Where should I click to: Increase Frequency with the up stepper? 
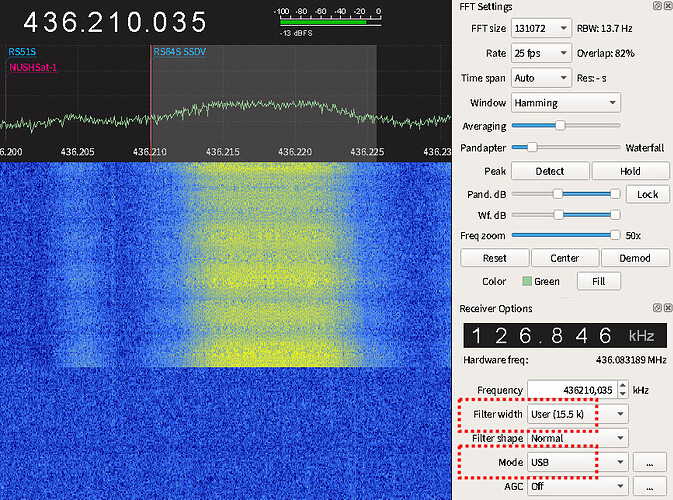[x=623, y=385]
